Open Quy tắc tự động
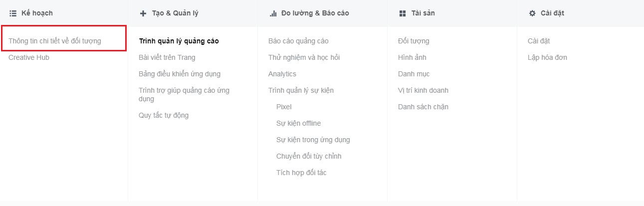 click(164, 115)
